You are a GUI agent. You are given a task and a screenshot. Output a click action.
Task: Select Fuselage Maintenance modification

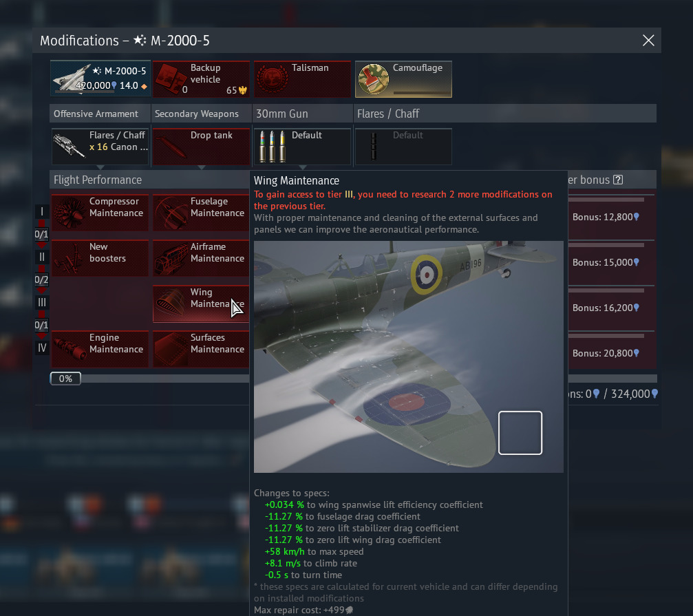pos(201,213)
